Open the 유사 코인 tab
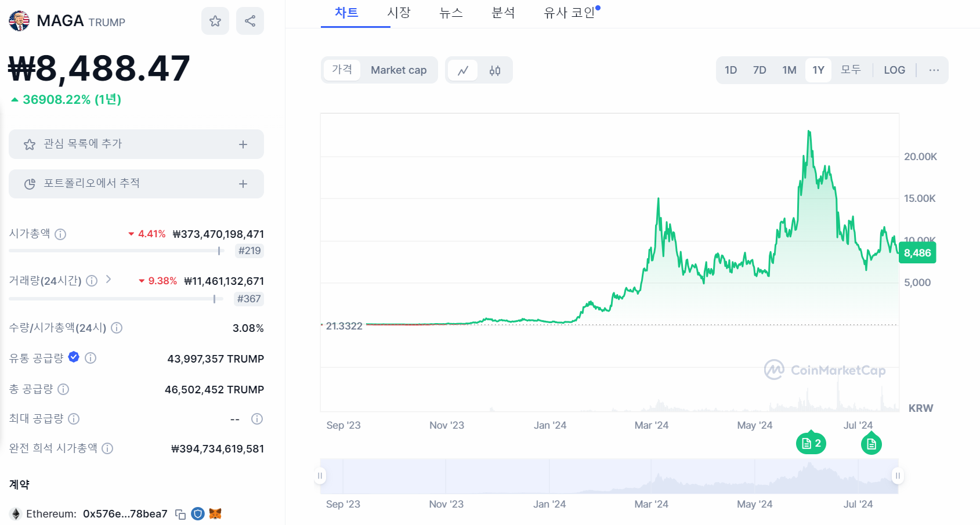This screenshot has width=980, height=525. 570,13
